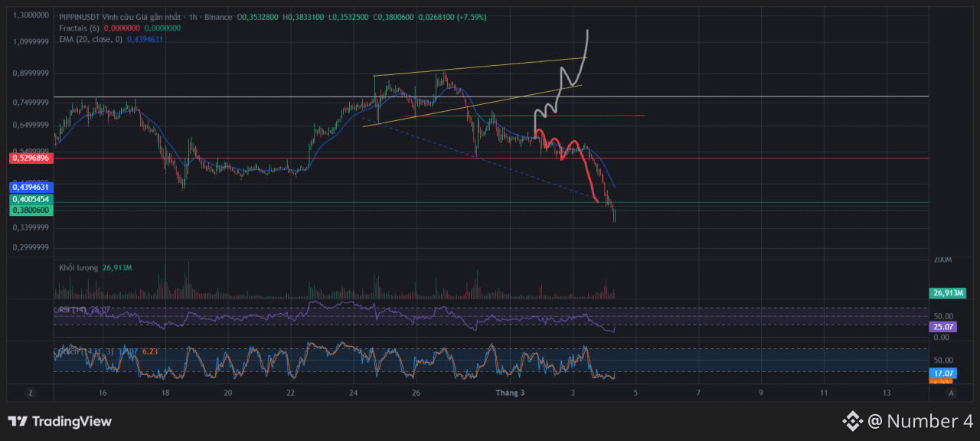The height and width of the screenshot is (441, 980).
Task: Click the RSI (14) indicator legend
Action: pyautogui.click(x=72, y=309)
